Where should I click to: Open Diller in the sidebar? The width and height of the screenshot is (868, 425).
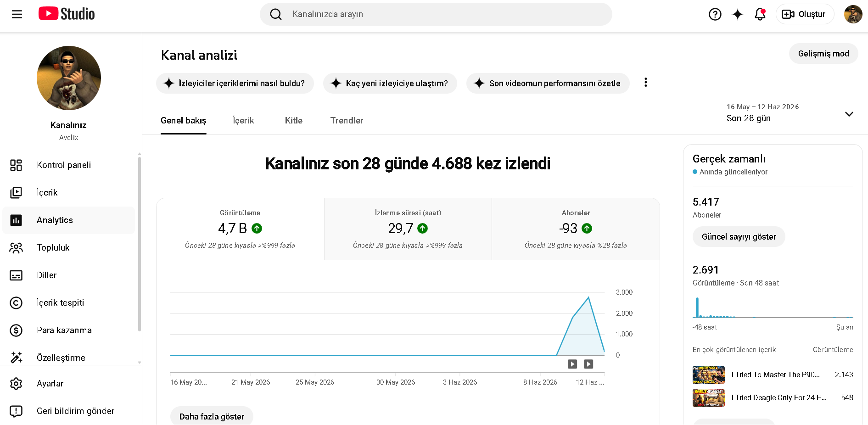(x=69, y=275)
